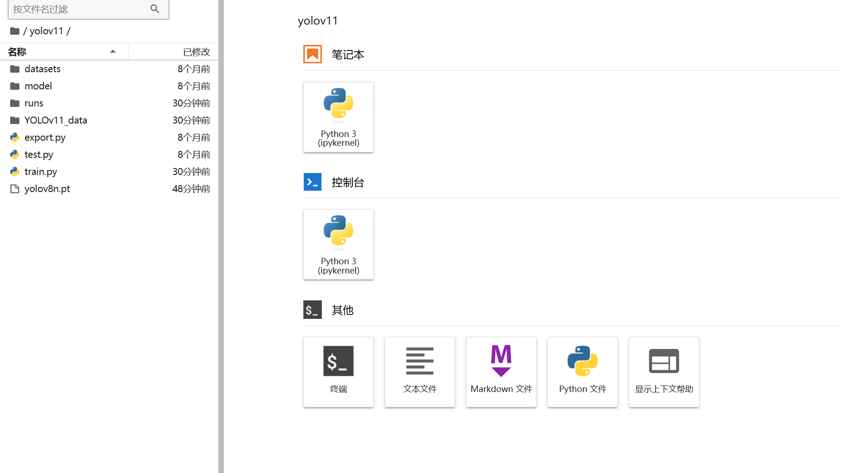Select export.py file name
The image size is (868, 473).
click(45, 137)
